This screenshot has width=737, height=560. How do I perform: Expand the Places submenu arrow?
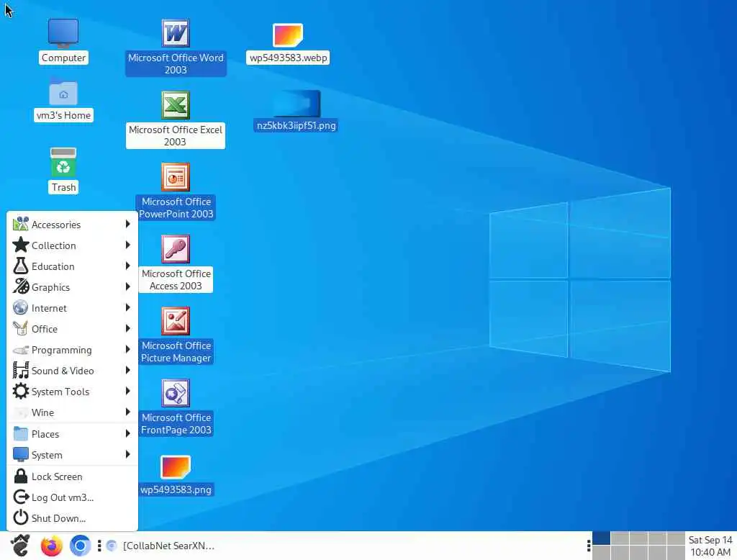tap(127, 433)
